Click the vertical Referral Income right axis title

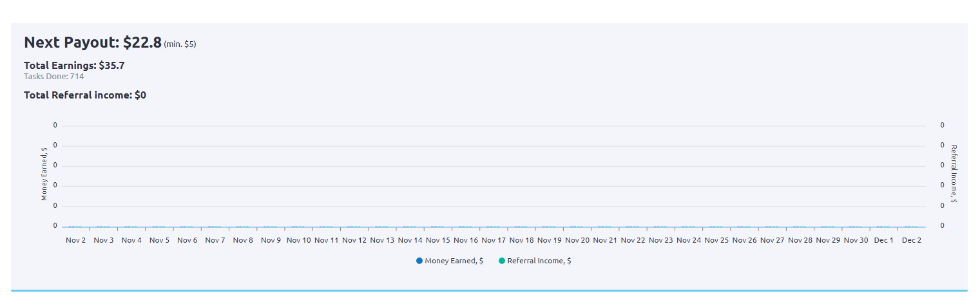[x=954, y=174]
